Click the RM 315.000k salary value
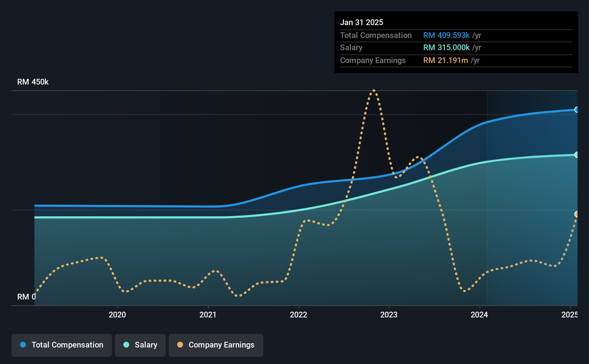The height and width of the screenshot is (364, 589). [x=446, y=48]
